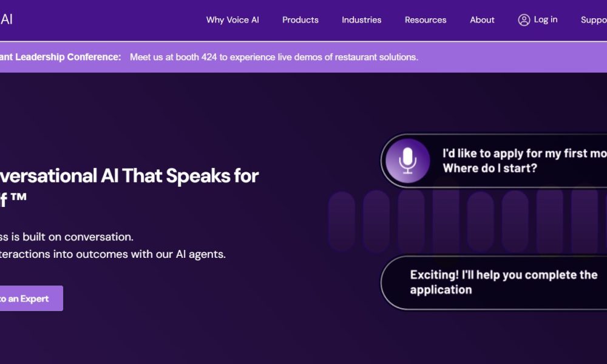Click the Leadership Conference banner title

[x=61, y=57]
